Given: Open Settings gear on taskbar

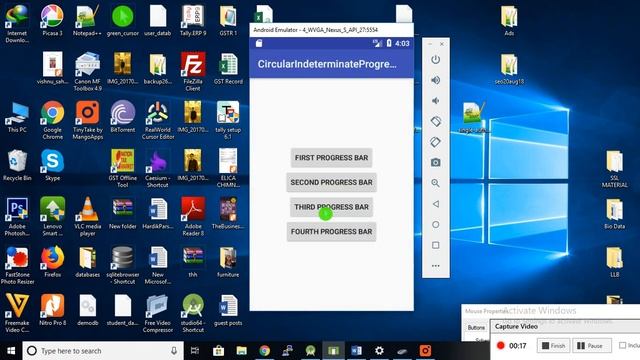Looking at the screenshot, I should (x=379, y=351).
